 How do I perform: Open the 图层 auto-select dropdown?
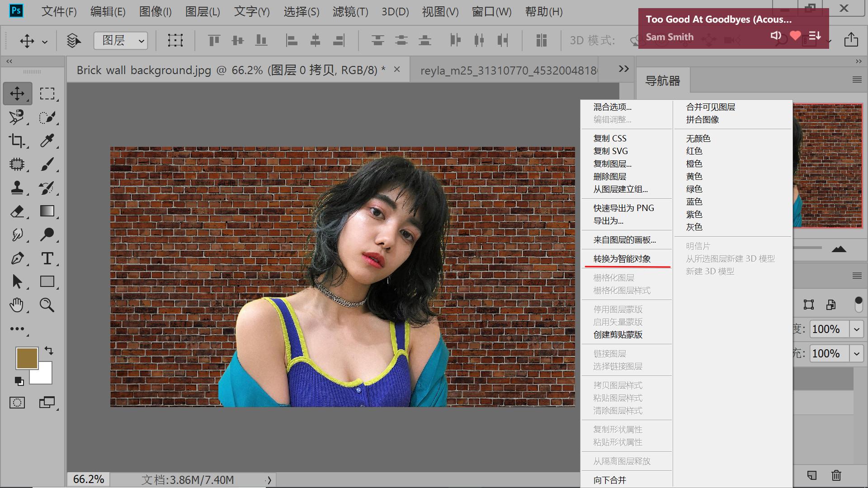click(x=121, y=41)
